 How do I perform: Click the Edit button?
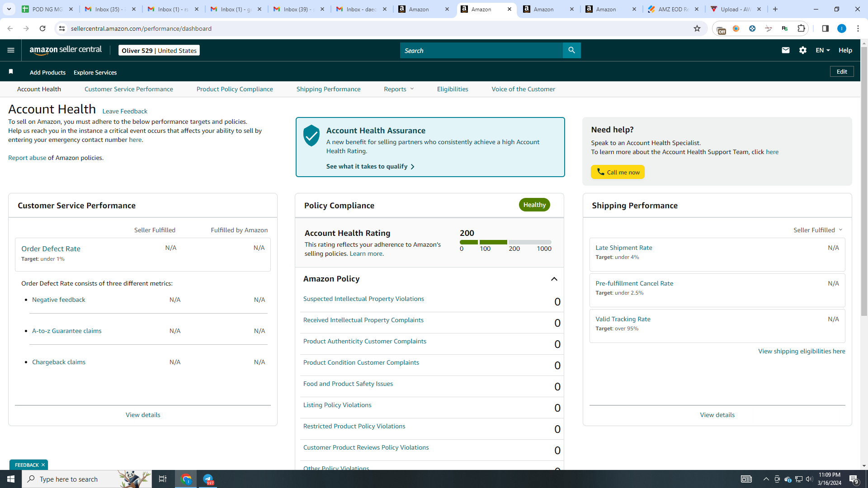[x=842, y=71]
